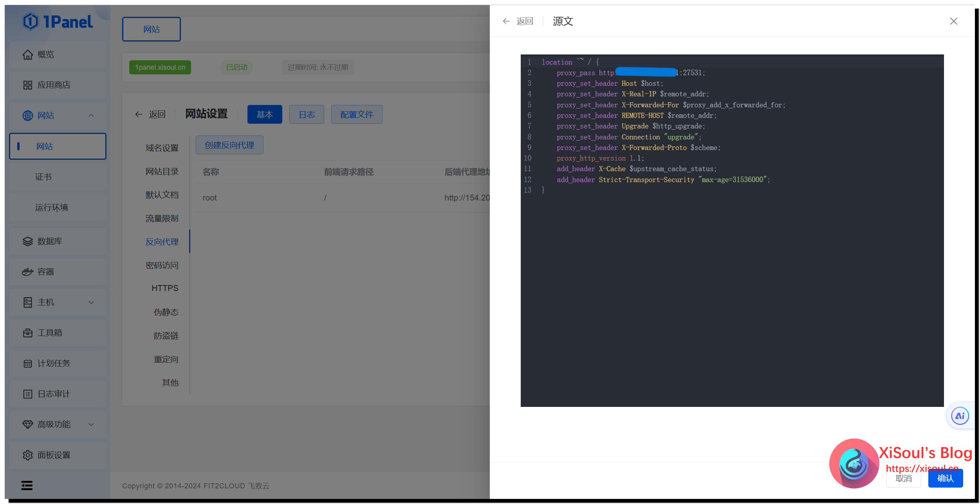Viewport: 980px width, 504px height.
Task: Select 流量限制 in settings list
Action: point(162,219)
